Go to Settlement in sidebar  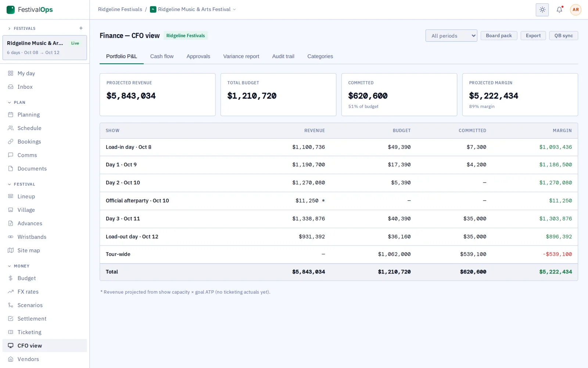coord(45,319)
